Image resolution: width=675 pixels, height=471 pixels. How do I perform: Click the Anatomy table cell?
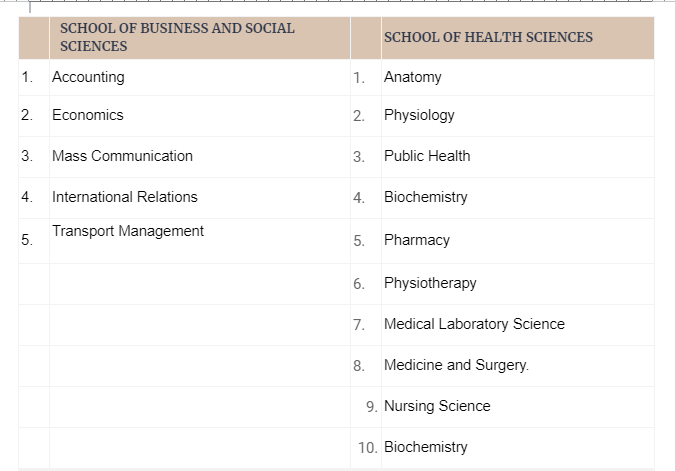pyautogui.click(x=517, y=77)
